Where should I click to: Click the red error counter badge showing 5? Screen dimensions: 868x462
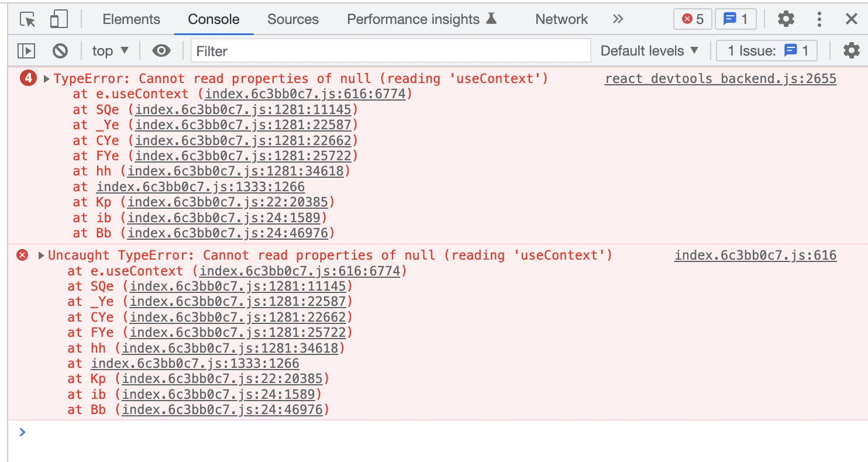click(692, 19)
